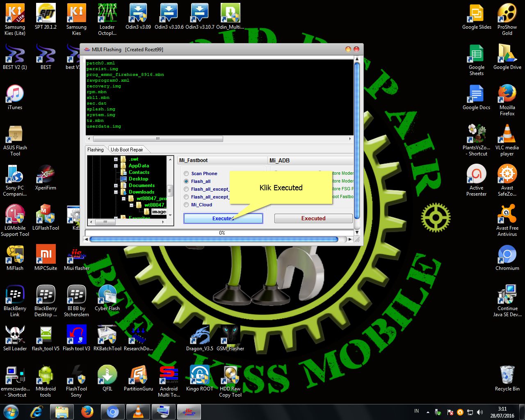Open the Mtkdroid tools desktop icon
Viewport: 525px width, 420px height.
tap(46, 381)
